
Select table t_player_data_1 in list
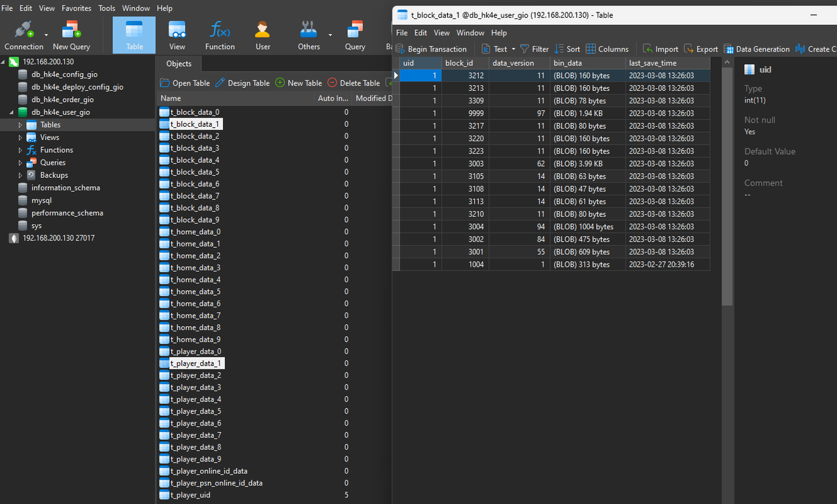tap(196, 363)
